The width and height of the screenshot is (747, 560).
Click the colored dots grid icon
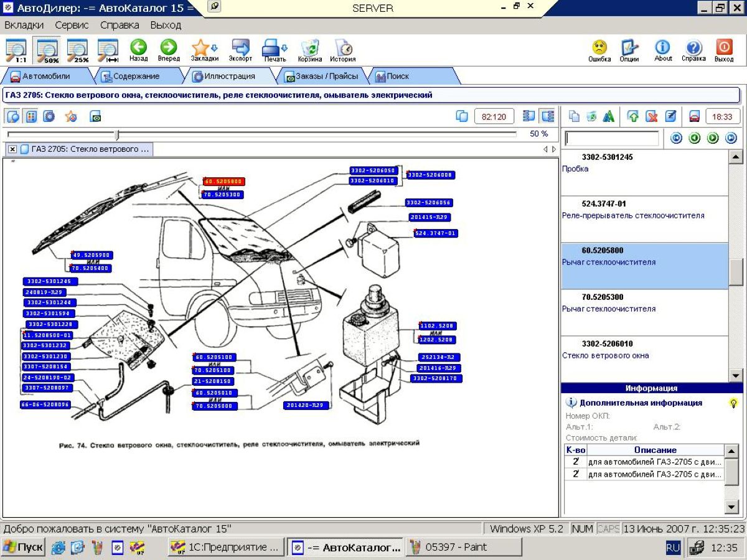pos(31,116)
